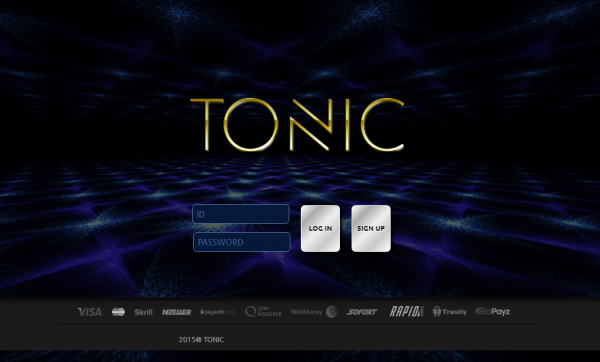Click the WebMoney globe icon
This screenshot has width=600, height=362.
pyautogui.click(x=332, y=312)
